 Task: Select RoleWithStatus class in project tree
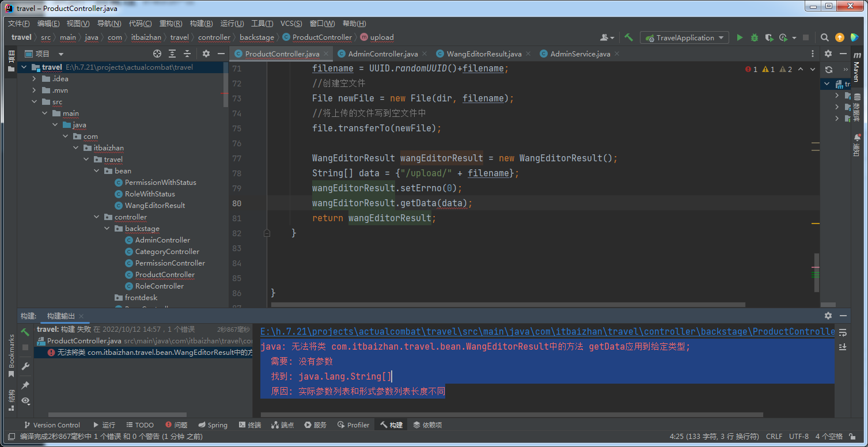pos(150,194)
